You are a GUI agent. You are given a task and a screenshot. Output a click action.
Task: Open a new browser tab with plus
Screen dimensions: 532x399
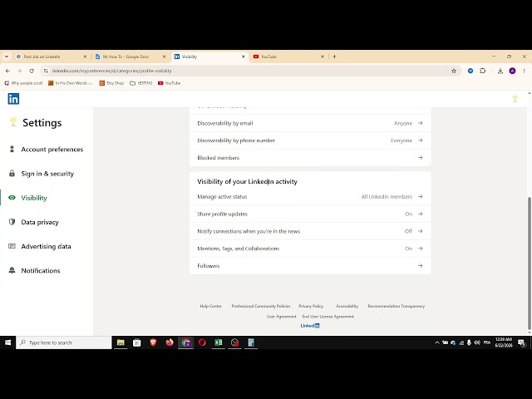[334, 57]
